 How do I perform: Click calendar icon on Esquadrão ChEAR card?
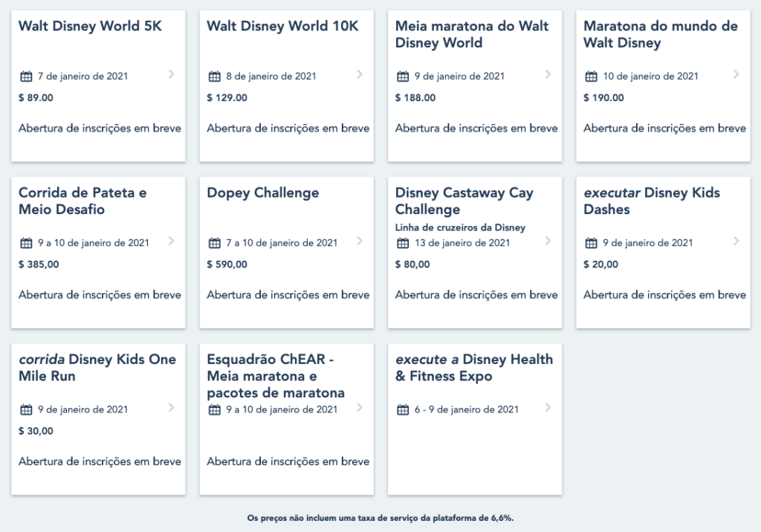[x=214, y=409]
